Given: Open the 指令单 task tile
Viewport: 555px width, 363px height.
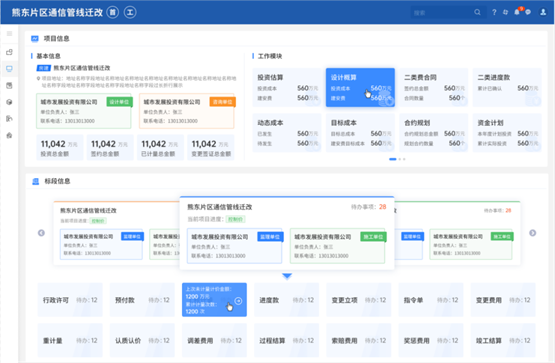Looking at the screenshot, I should pos(431,300).
